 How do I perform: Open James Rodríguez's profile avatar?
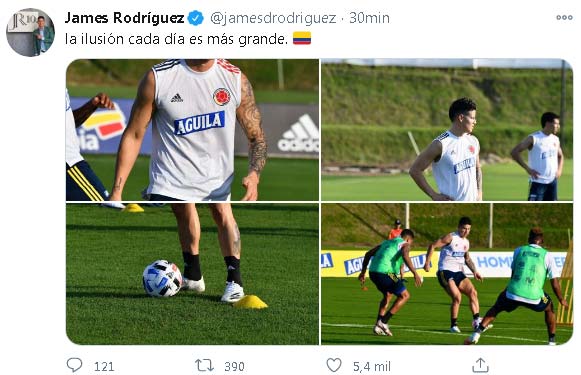pyautogui.click(x=30, y=32)
